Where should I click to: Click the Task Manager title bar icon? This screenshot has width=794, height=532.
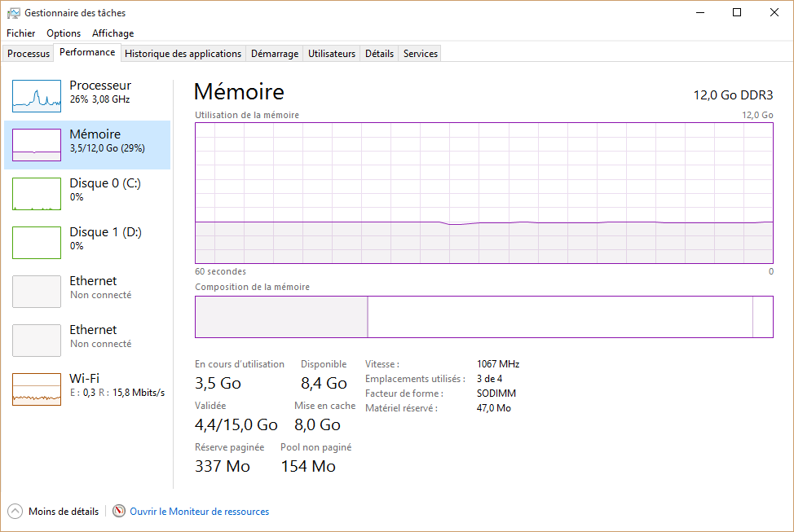click(13, 13)
